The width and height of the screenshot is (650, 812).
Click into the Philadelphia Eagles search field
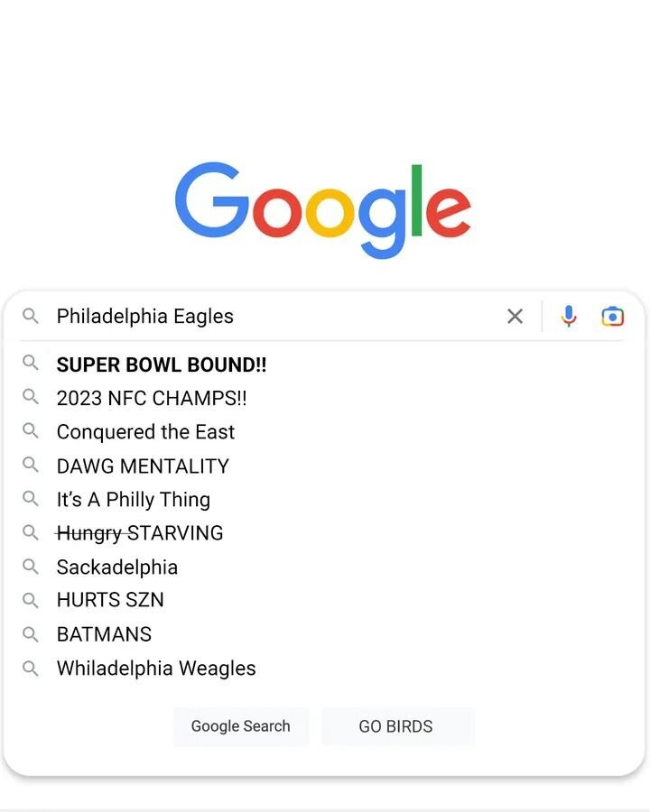coord(271,316)
